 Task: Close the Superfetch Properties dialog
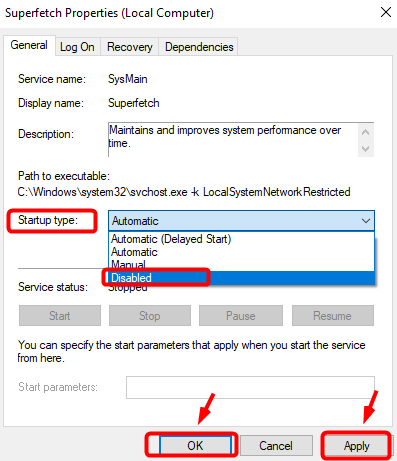tap(386, 12)
